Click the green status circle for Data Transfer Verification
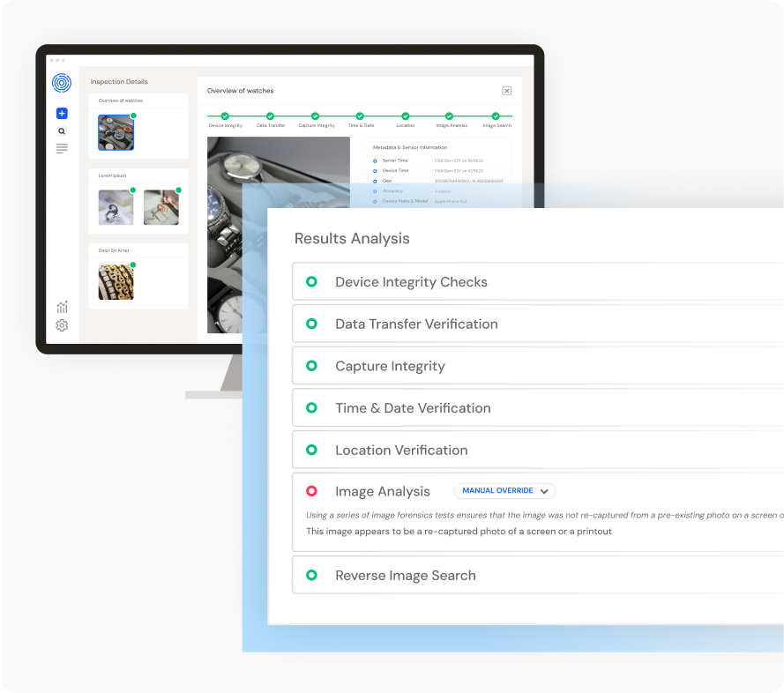Screen dimensions: 784x693 [x=311, y=324]
